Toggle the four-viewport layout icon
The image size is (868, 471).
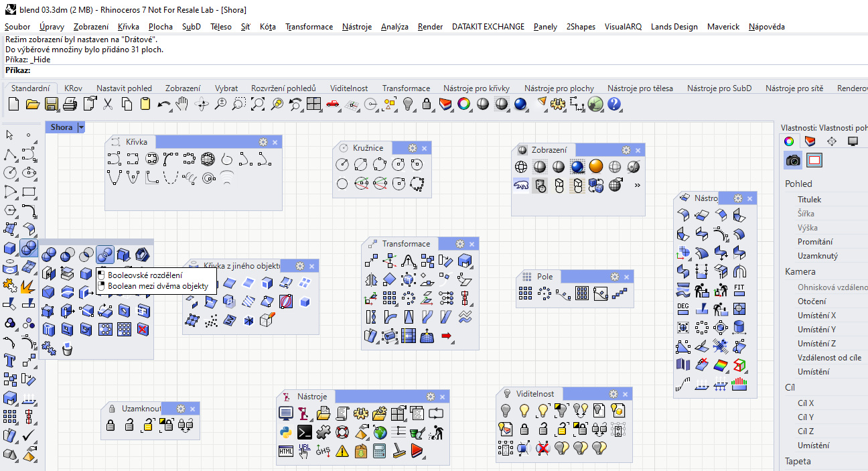tap(314, 104)
